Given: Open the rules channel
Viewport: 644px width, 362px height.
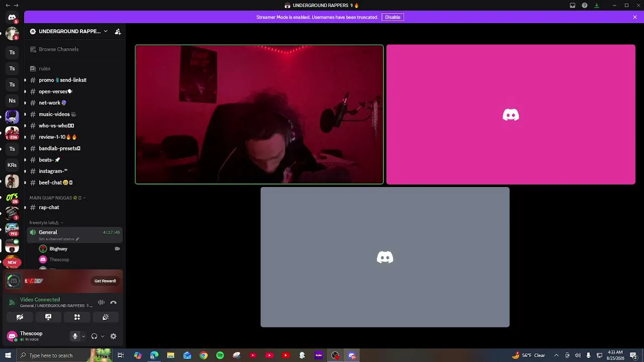Looking at the screenshot, I should point(74,68).
